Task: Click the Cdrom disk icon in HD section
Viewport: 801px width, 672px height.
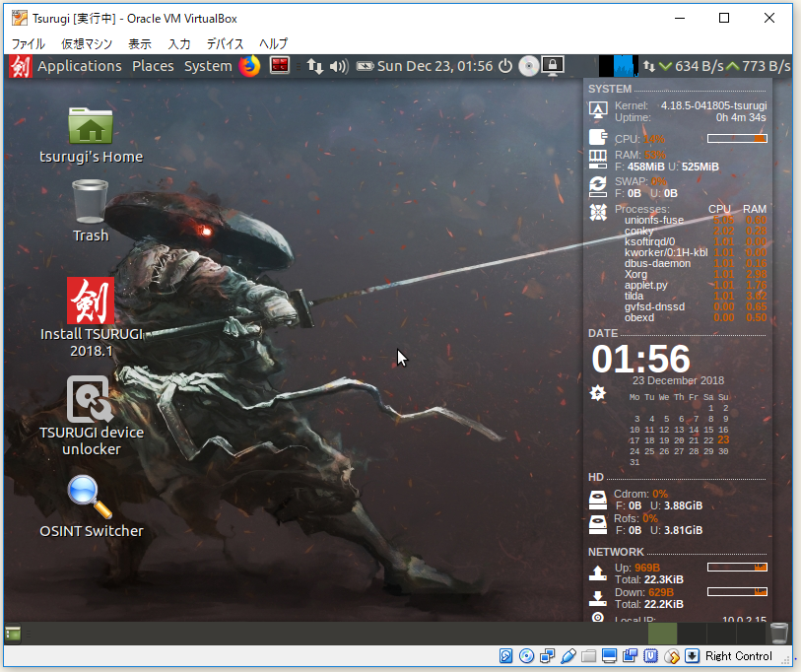Action: [x=598, y=501]
